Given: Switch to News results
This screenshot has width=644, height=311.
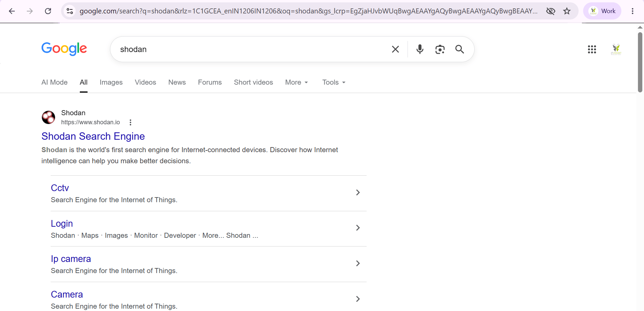Looking at the screenshot, I should coord(177,82).
